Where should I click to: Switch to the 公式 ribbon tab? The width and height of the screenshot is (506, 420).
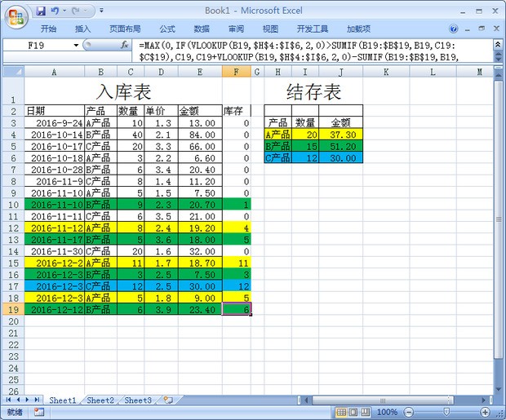(167, 29)
